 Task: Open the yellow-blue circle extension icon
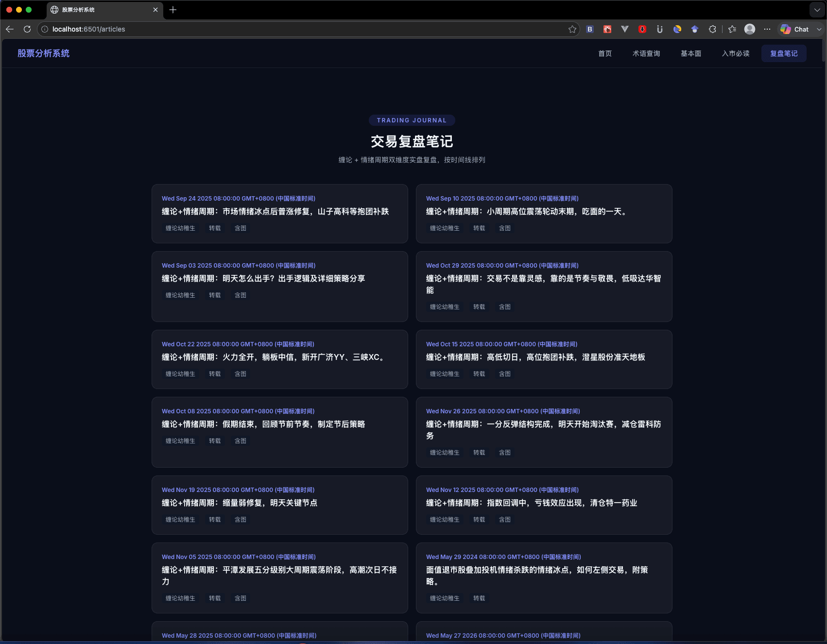pyautogui.click(x=677, y=29)
